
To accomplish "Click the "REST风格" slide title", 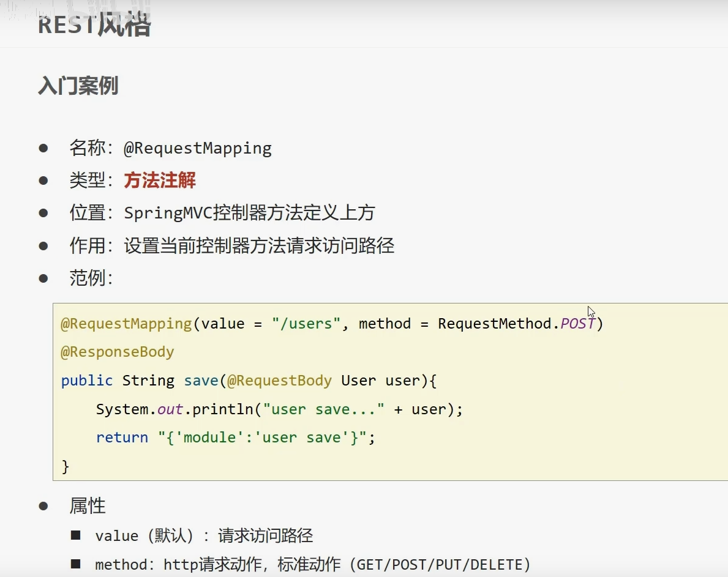I will pyautogui.click(x=94, y=25).
